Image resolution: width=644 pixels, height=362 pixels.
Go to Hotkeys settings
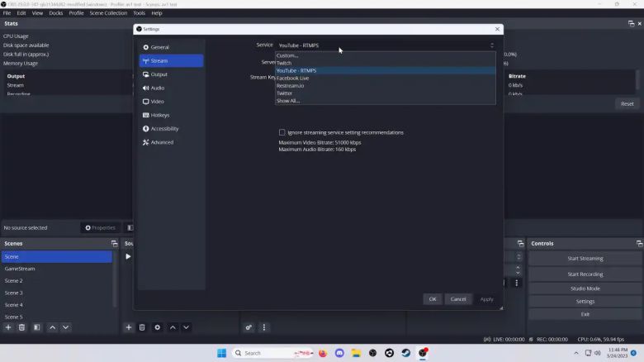coord(159,115)
